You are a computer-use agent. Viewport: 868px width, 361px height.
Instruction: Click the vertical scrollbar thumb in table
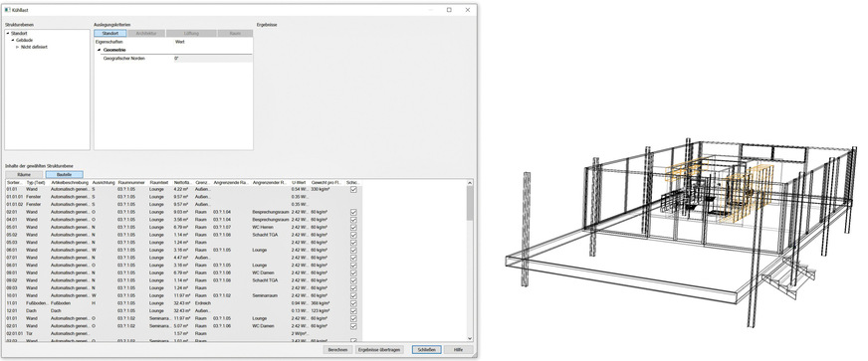point(470,202)
